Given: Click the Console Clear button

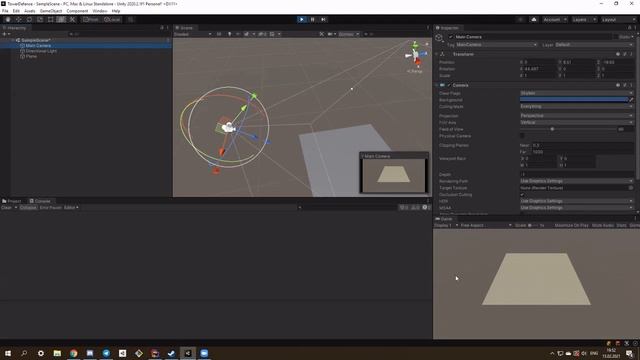Looking at the screenshot, I should 7,207.
